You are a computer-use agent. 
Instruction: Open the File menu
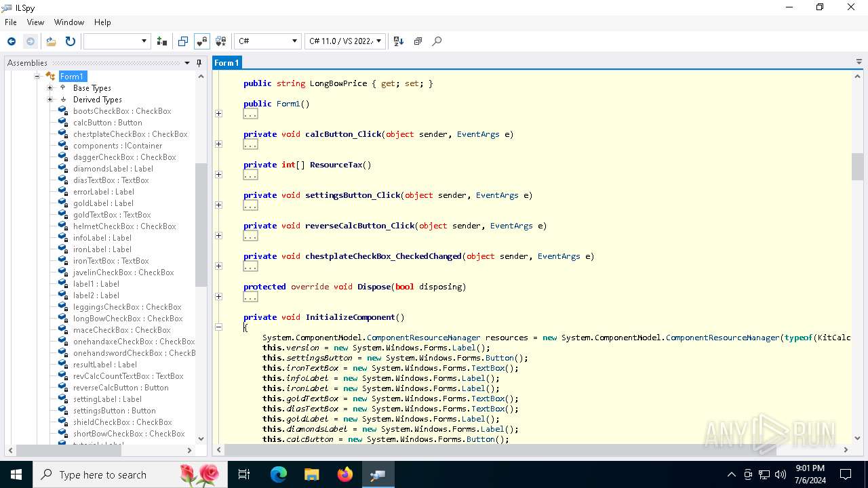point(11,22)
